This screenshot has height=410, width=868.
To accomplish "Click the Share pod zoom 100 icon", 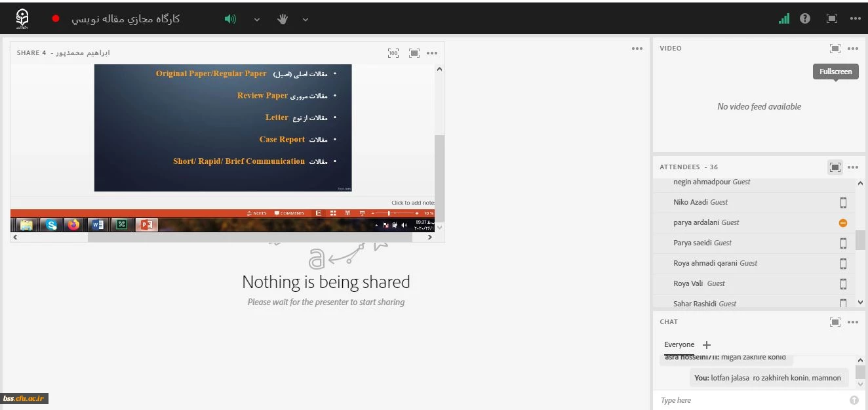I will [x=393, y=53].
